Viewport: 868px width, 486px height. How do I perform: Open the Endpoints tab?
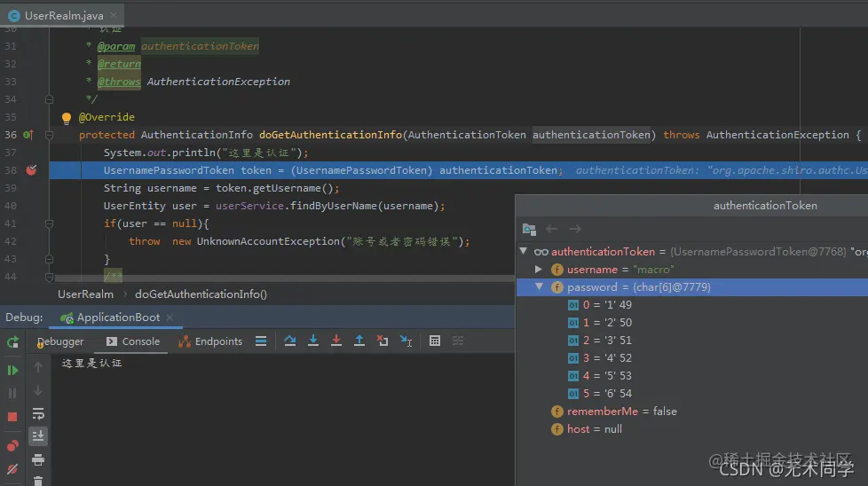pyautogui.click(x=210, y=341)
